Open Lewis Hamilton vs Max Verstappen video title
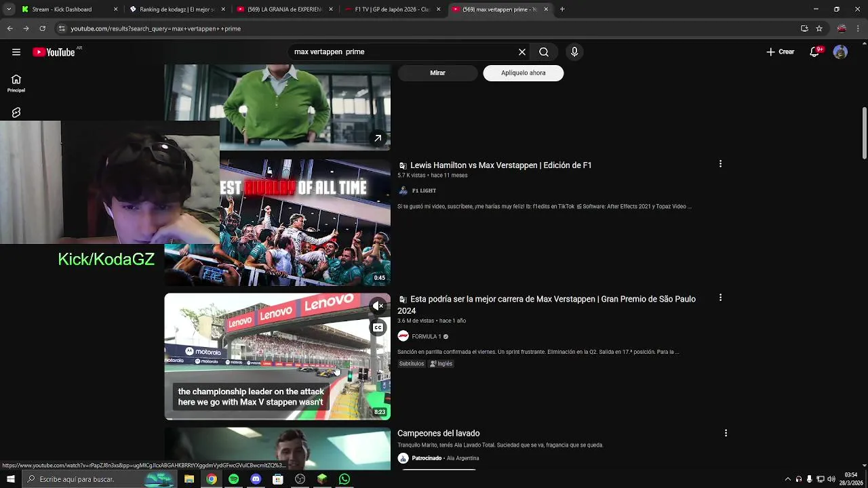This screenshot has height=488, width=868. pos(501,165)
